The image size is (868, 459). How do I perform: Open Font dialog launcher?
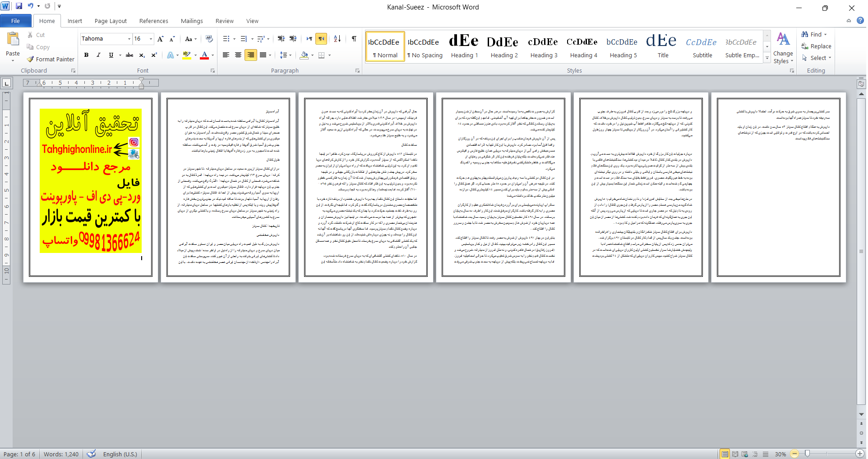point(213,71)
